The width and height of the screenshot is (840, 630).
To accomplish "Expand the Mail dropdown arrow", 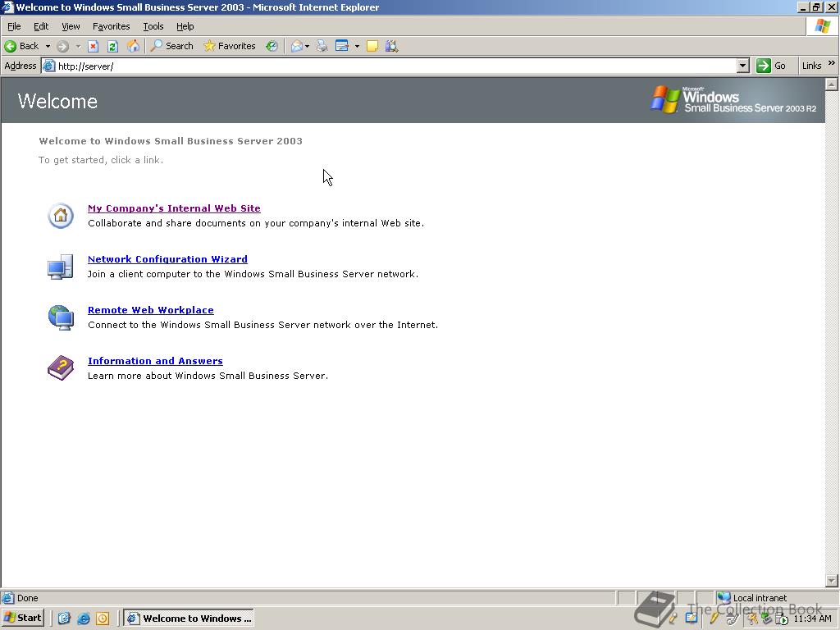I will click(307, 46).
